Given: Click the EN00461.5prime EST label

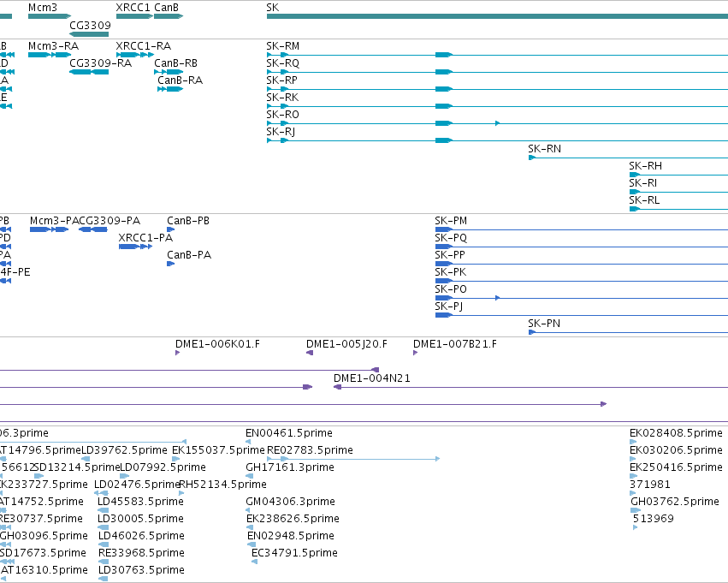Looking at the screenshot, I should click(289, 433).
